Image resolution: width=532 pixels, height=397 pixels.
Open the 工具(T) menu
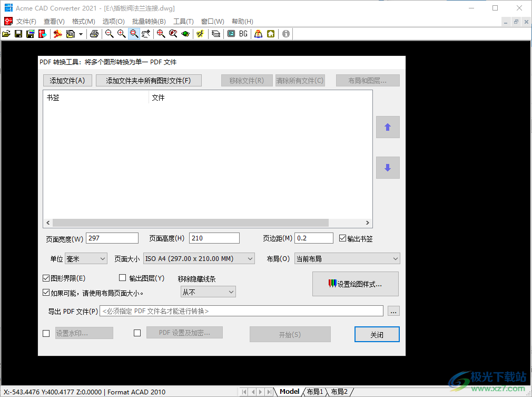pyautogui.click(x=183, y=22)
